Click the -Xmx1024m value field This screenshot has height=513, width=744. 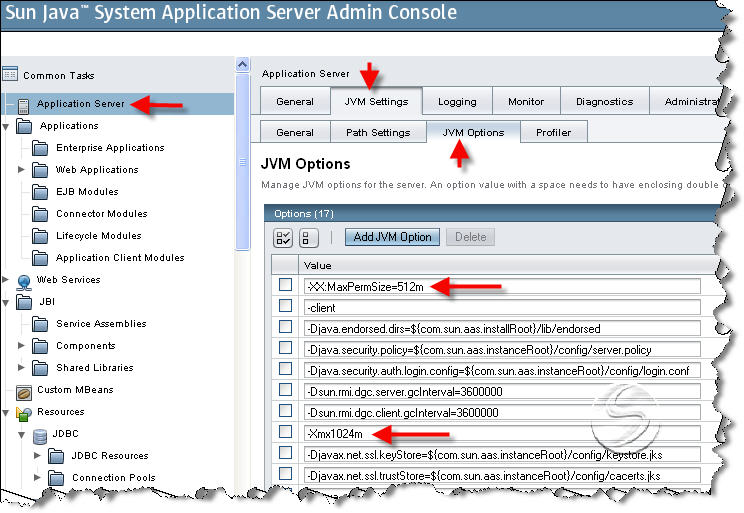502,433
